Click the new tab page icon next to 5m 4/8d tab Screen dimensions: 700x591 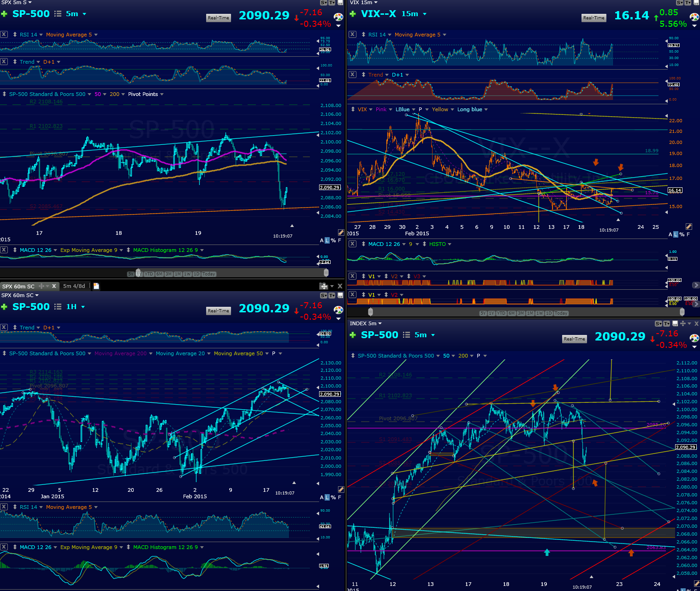tap(96, 286)
